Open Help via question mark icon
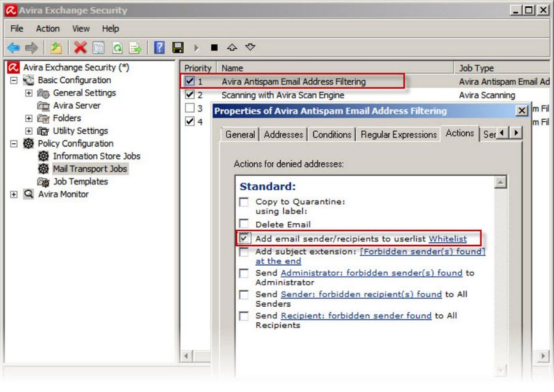This screenshot has height=392, width=554. click(159, 48)
